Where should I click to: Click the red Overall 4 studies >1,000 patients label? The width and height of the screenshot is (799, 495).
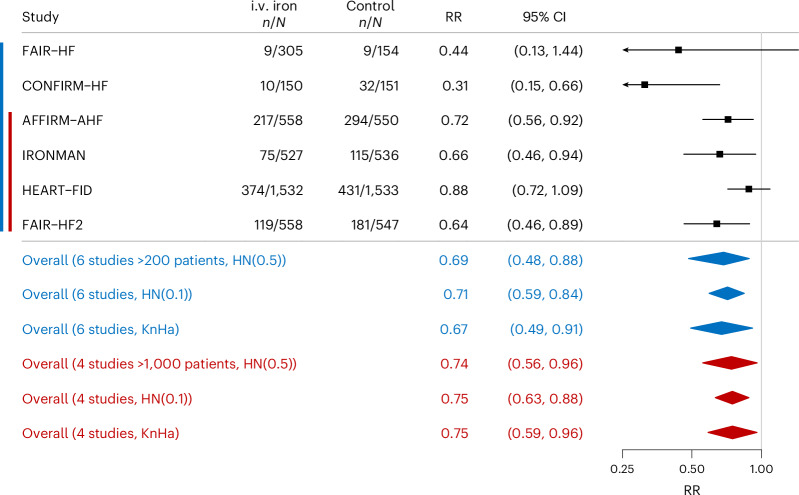(x=159, y=363)
